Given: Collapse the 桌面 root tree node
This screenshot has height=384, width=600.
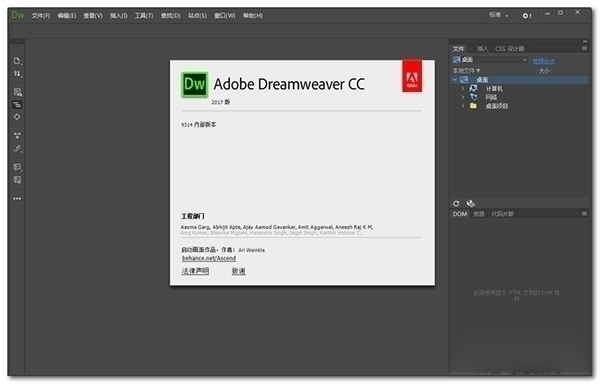Looking at the screenshot, I should click(455, 80).
